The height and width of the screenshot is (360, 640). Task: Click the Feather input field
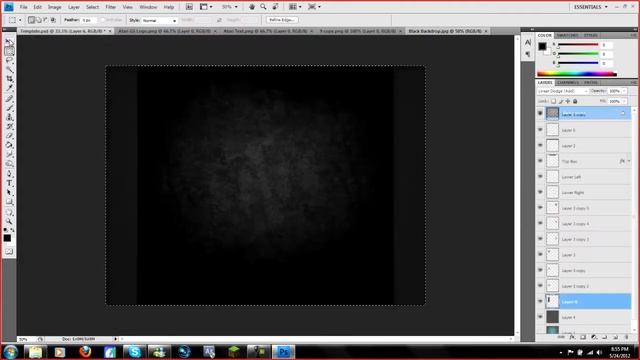(89, 20)
